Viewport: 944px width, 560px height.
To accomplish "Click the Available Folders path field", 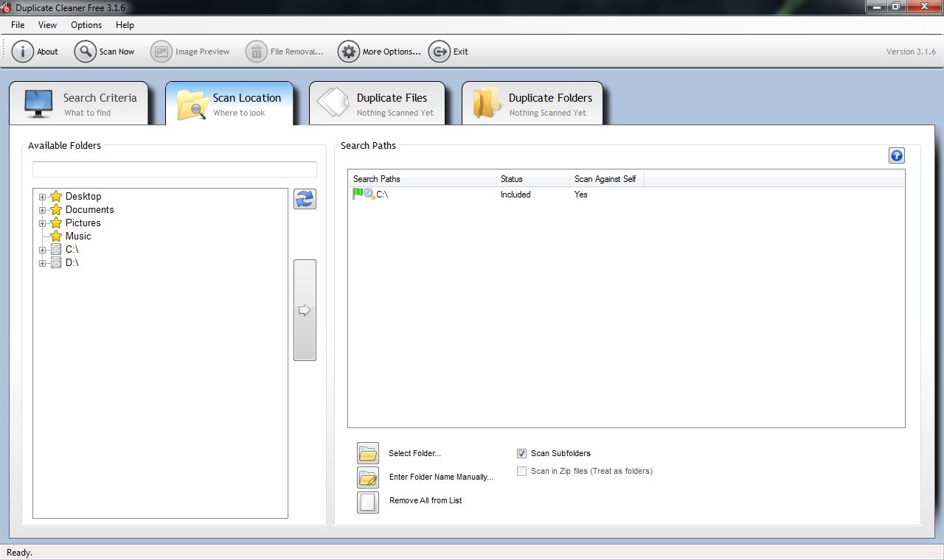I will point(175,169).
